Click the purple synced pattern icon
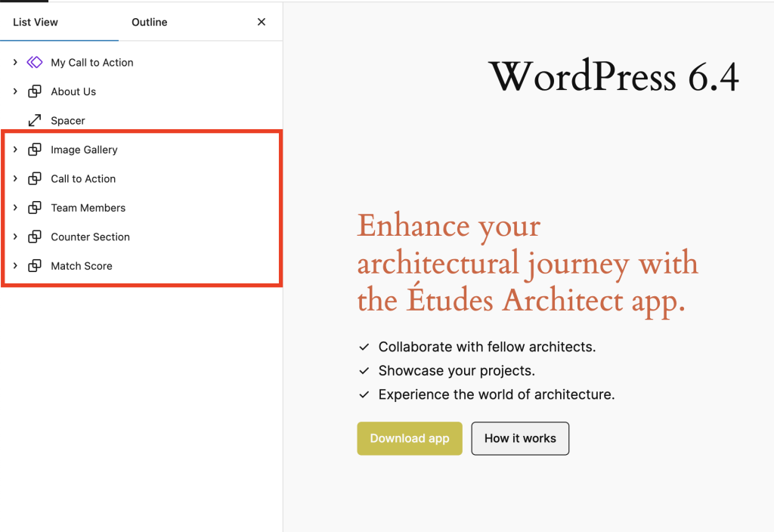The height and width of the screenshot is (532, 774). 35,62
